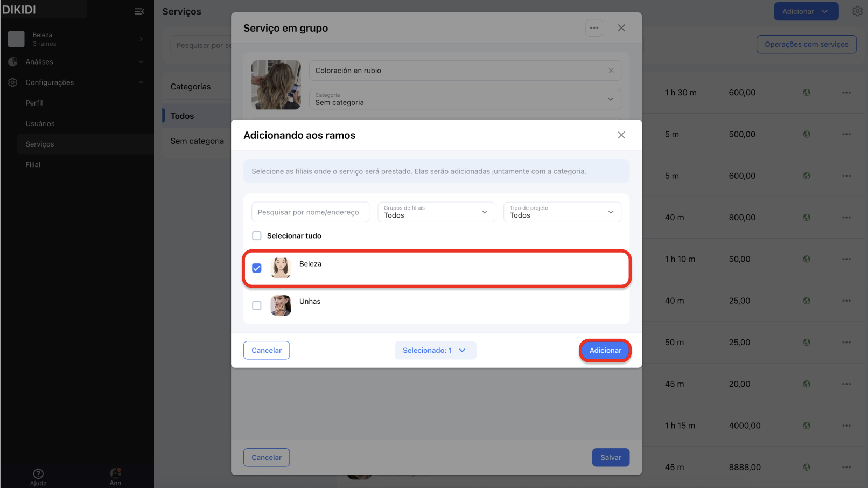Screen dimensions: 868x488
Task: Uncheck the Beleza branch checkbox
Action: coord(257,268)
